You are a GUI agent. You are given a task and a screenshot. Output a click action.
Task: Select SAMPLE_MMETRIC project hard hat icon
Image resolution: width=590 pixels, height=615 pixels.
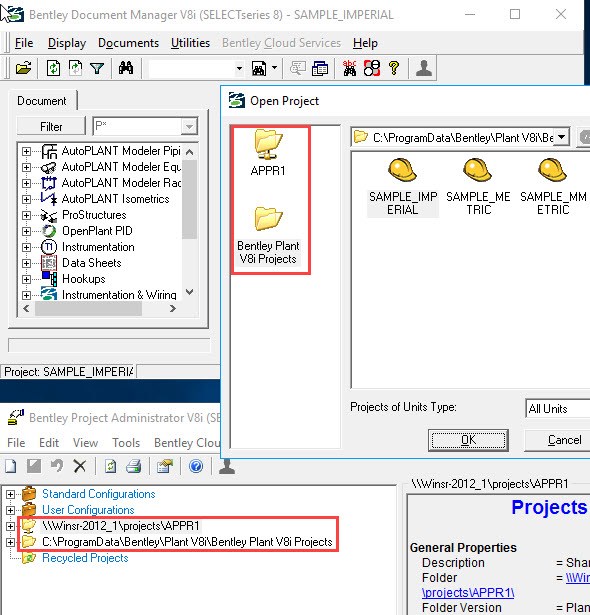pos(552,170)
